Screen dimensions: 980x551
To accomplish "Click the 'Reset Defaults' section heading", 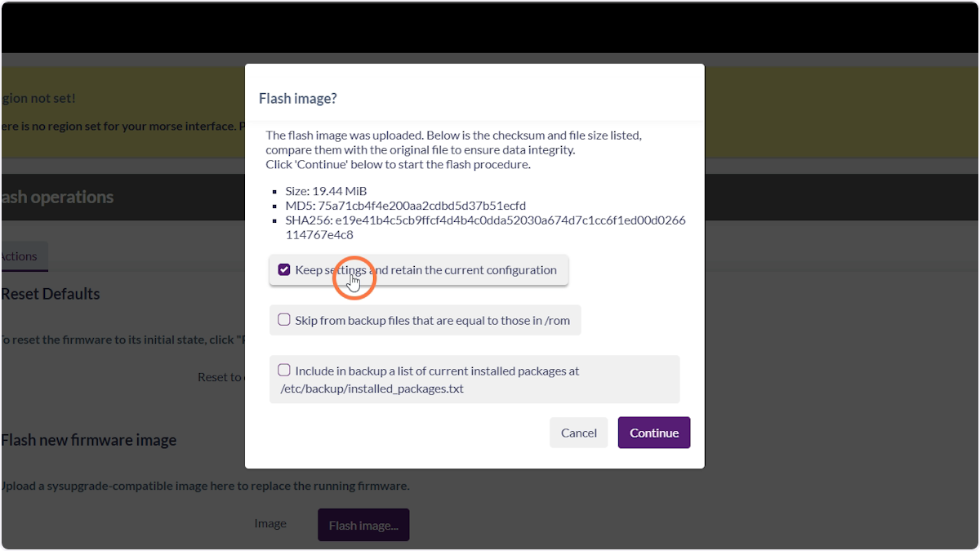I will [51, 293].
